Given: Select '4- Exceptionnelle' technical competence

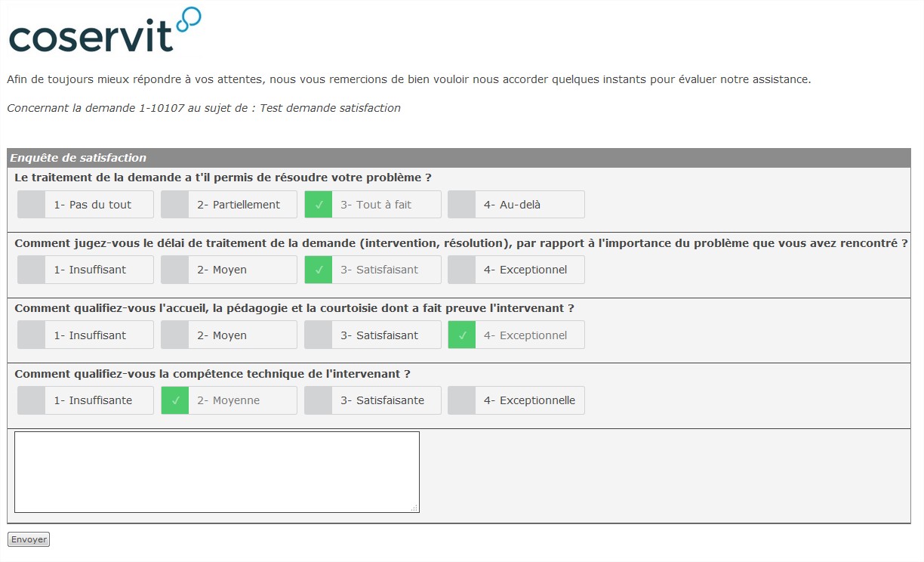Looking at the screenshot, I should pos(516,400).
